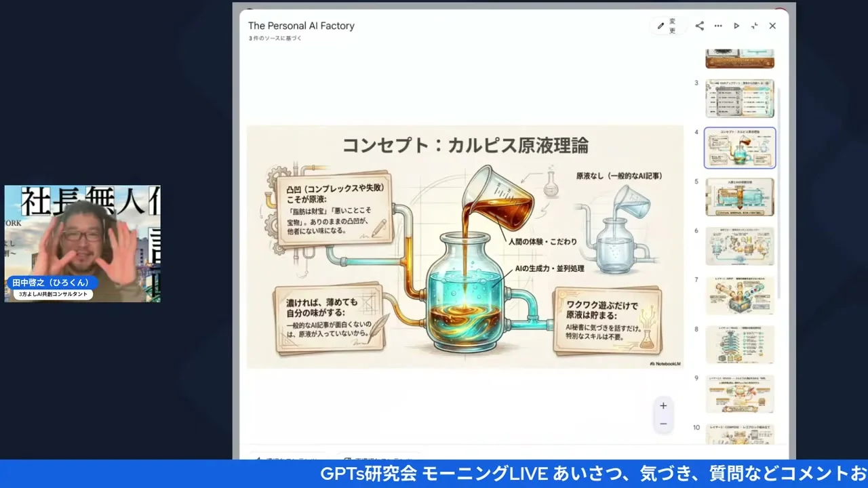Click slide 8 layered diagram thumbnail
Screen dimensions: 868x488
[x=739, y=344]
